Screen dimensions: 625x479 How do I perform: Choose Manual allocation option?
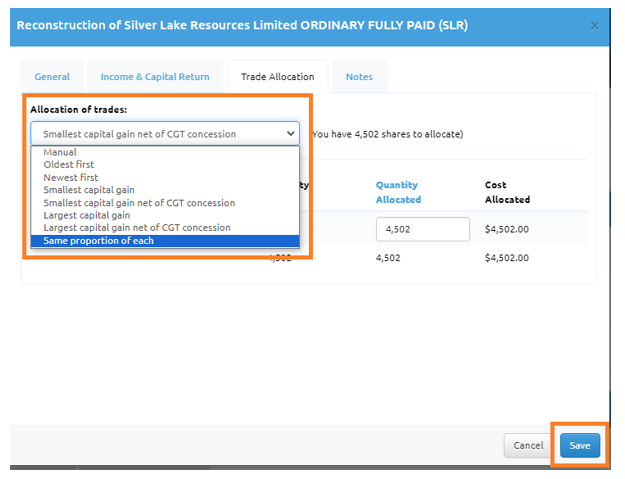pyautogui.click(x=60, y=153)
